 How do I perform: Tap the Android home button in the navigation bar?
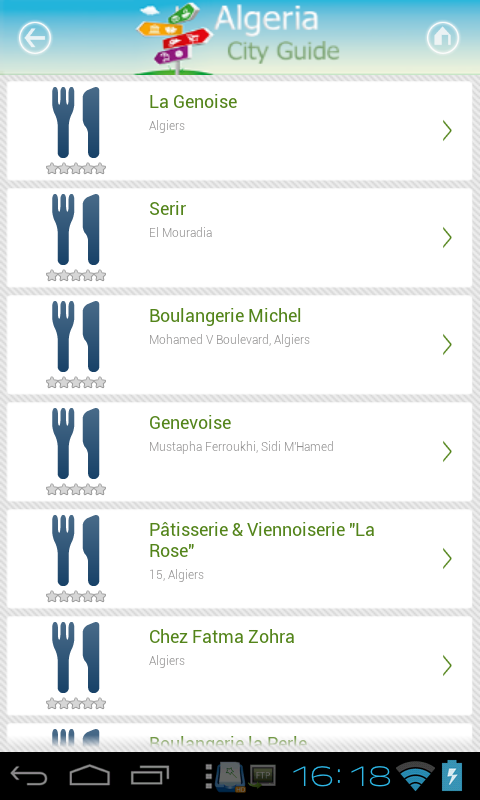pos(90,777)
